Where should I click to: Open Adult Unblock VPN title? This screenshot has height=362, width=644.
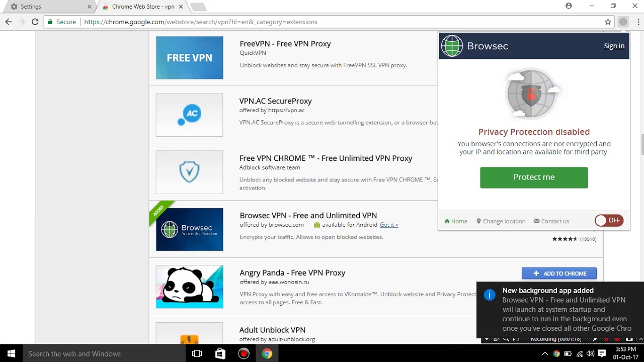[273, 330]
